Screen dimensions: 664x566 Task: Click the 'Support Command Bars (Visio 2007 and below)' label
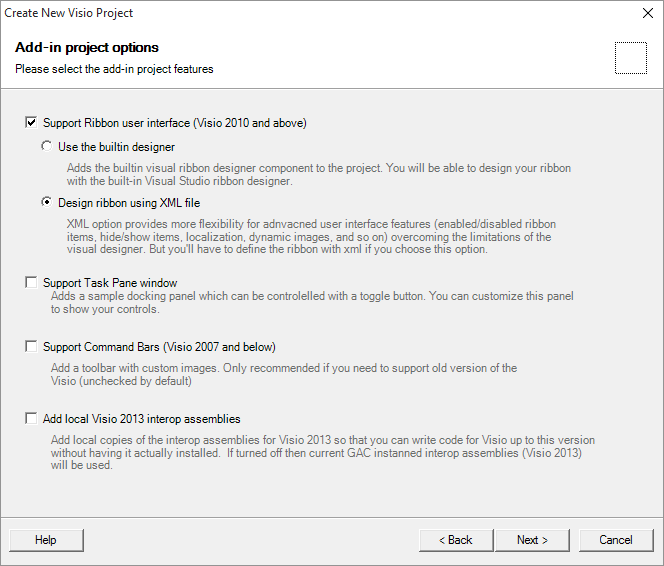159,347
